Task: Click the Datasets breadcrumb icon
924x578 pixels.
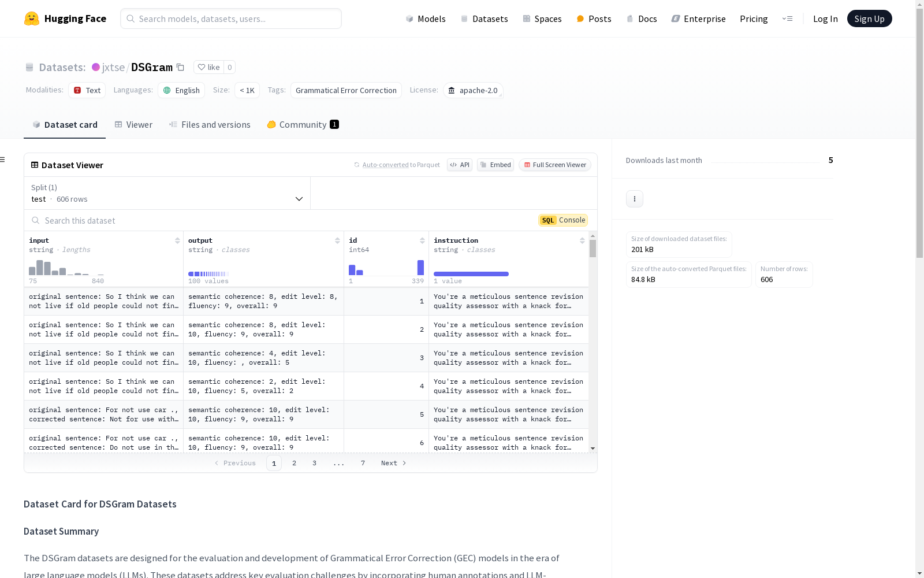Action: (x=29, y=67)
